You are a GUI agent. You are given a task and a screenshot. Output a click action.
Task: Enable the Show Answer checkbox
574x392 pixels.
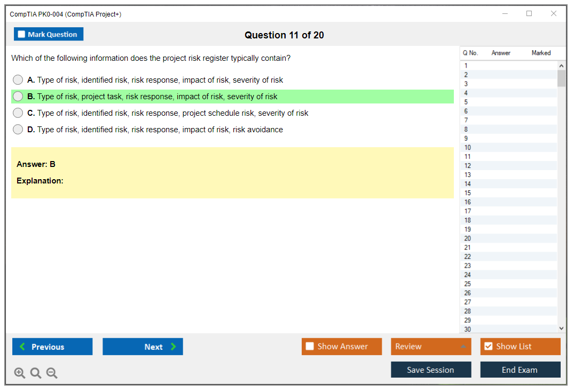310,347
